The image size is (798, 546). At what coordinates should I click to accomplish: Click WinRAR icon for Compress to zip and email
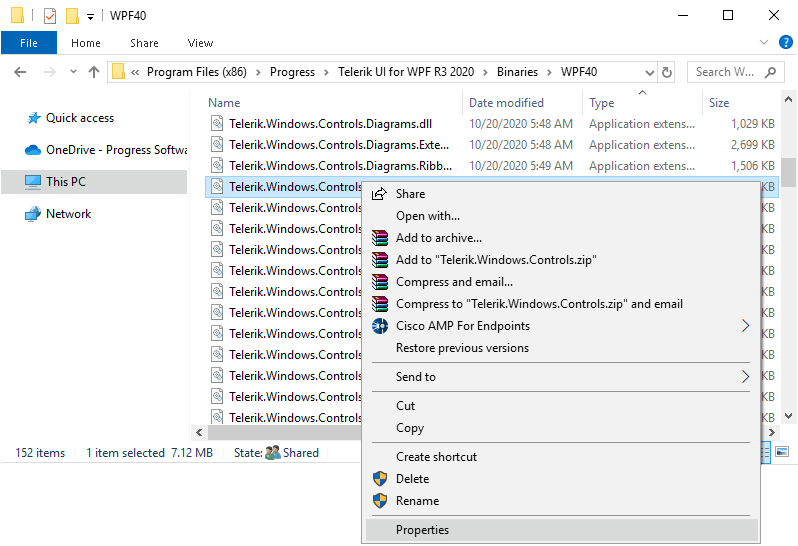(380, 304)
